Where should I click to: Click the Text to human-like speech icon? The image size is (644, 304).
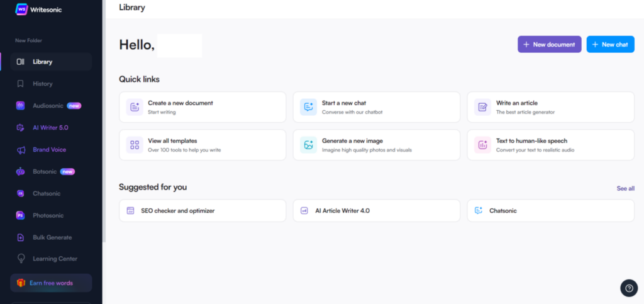point(482,145)
